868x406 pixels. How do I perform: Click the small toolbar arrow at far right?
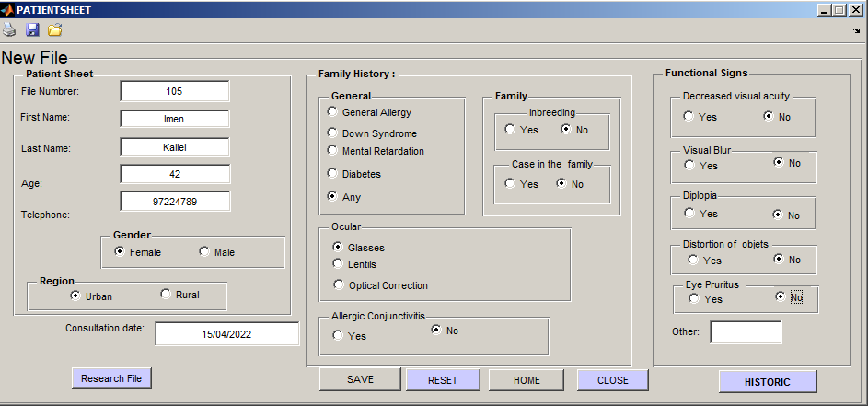click(857, 30)
